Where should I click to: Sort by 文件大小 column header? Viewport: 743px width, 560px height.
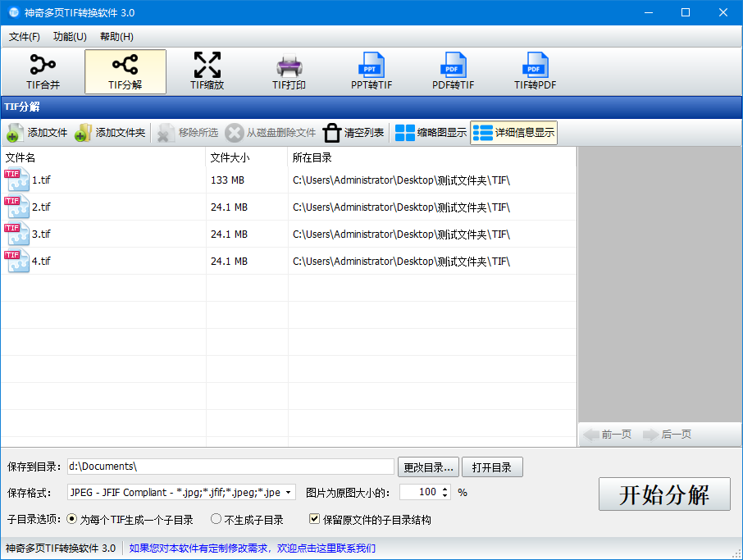(247, 157)
